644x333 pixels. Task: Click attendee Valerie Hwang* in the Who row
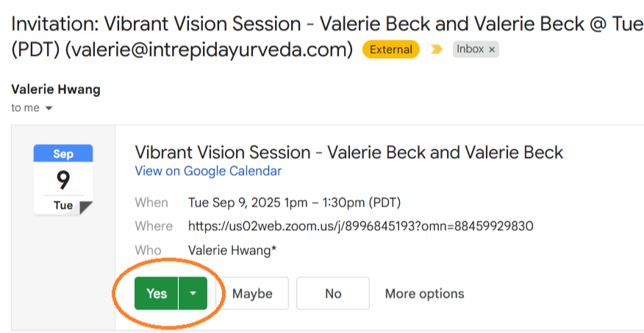click(x=232, y=250)
